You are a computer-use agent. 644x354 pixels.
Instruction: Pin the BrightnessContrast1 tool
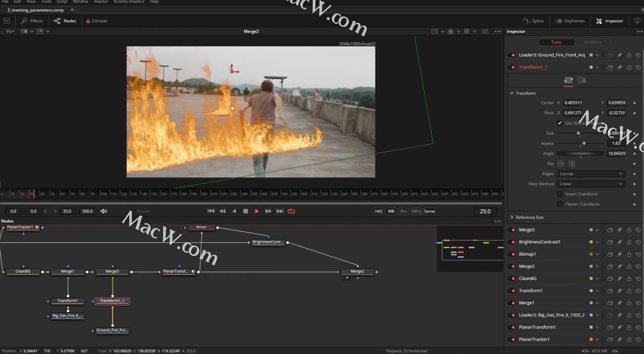pos(620,242)
